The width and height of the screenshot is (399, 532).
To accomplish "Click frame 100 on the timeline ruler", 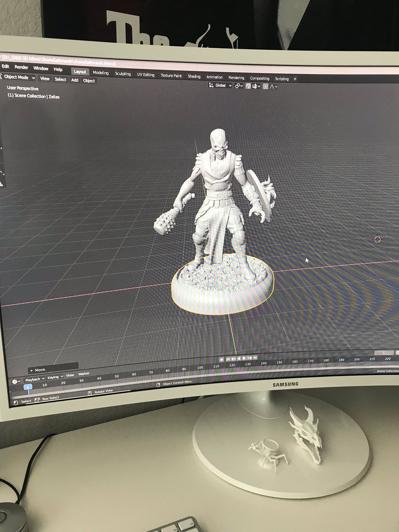I will click(x=200, y=368).
